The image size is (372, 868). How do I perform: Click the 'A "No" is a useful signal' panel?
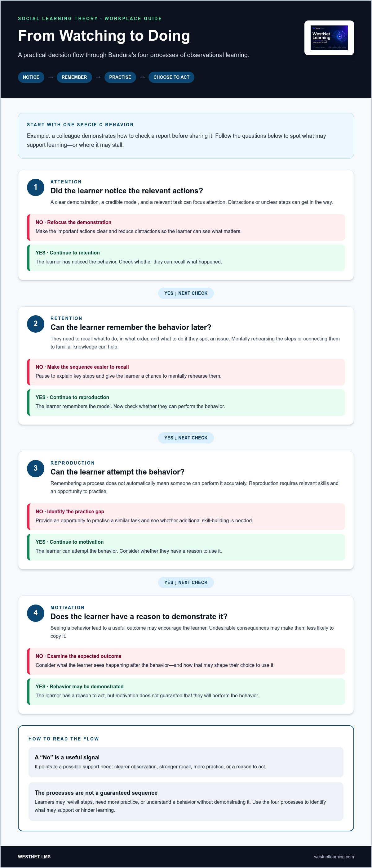tap(186, 762)
